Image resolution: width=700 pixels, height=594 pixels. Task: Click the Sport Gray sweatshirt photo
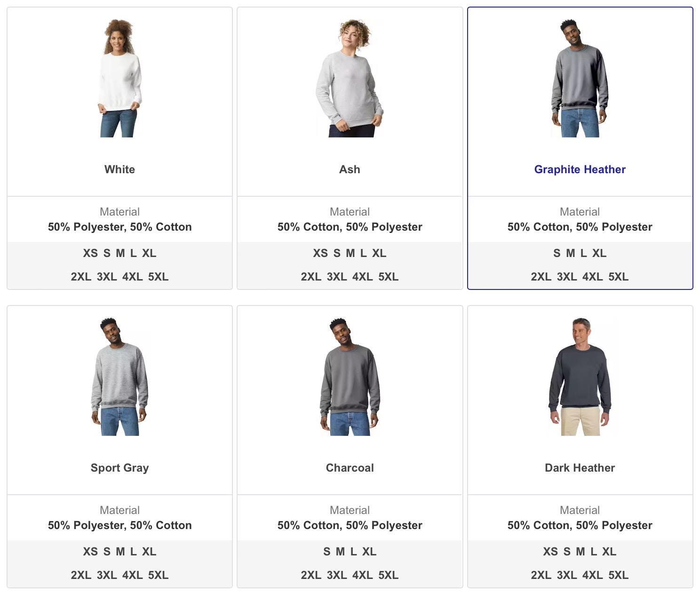click(x=119, y=377)
